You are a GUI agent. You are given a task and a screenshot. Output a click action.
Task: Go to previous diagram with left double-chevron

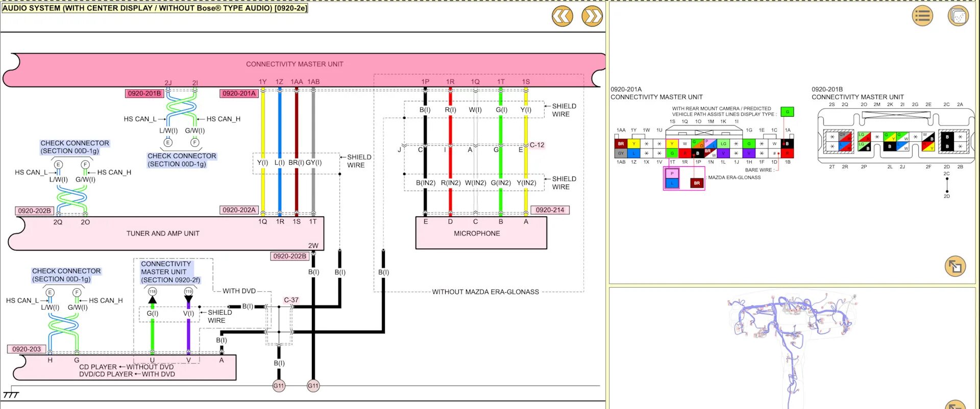click(x=562, y=17)
